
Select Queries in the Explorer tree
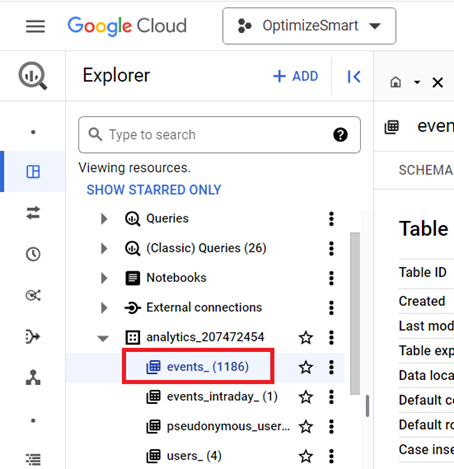[x=167, y=219]
